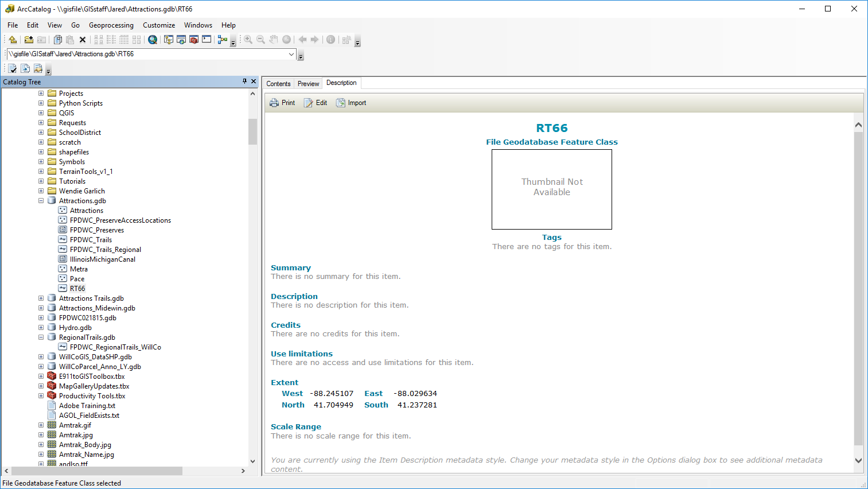
Task: Open Standard toolbar options dropdown
Action: pos(233,42)
